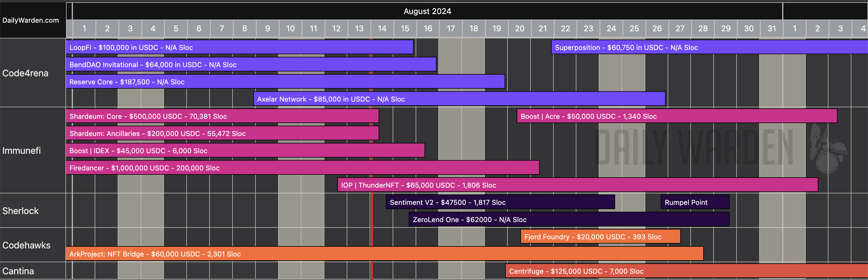Select the Cantina platform row label
This screenshot has width=868, height=280.
[18, 271]
